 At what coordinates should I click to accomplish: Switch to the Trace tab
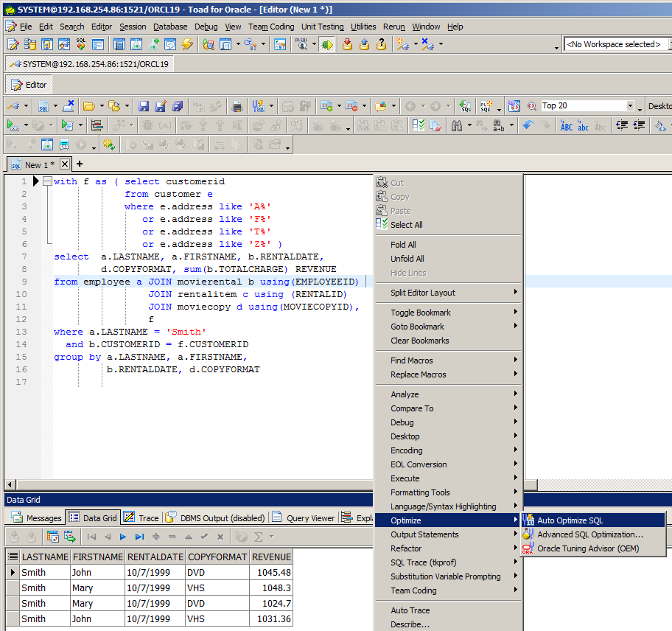141,517
